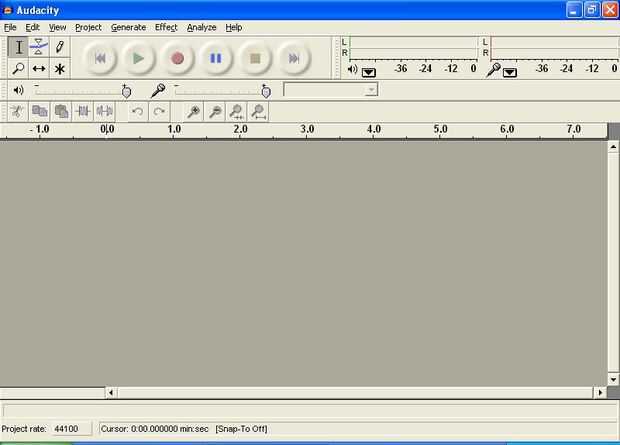Click the Project rate field 44100

tap(71, 429)
